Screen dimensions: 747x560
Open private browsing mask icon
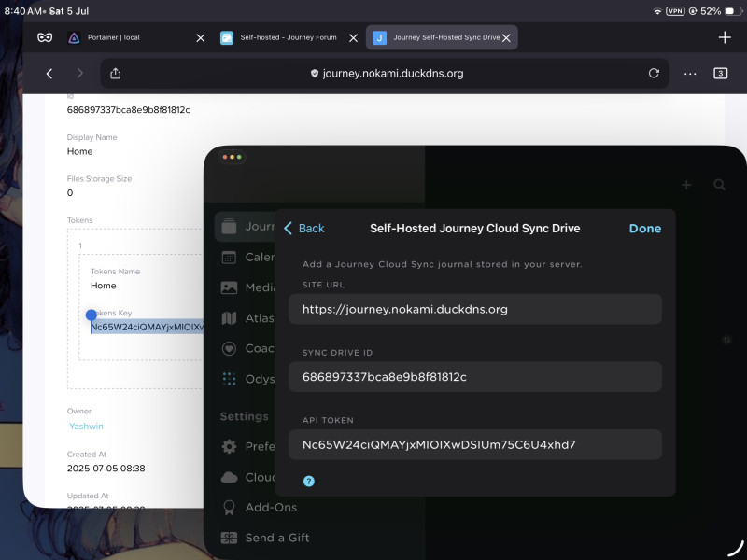45,37
